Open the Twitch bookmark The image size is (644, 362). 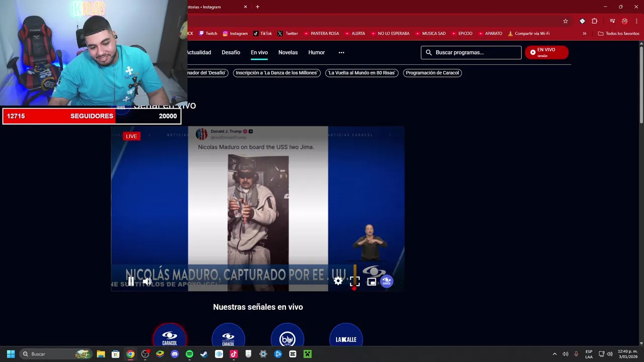[208, 34]
